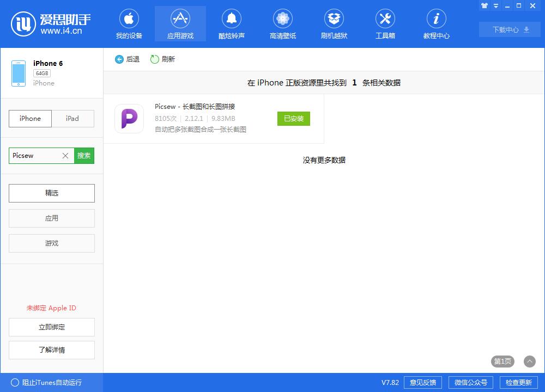The image size is (545, 392).
Task: Click the scroll-to-top chevron at bottom right
Action: pyautogui.click(x=528, y=361)
